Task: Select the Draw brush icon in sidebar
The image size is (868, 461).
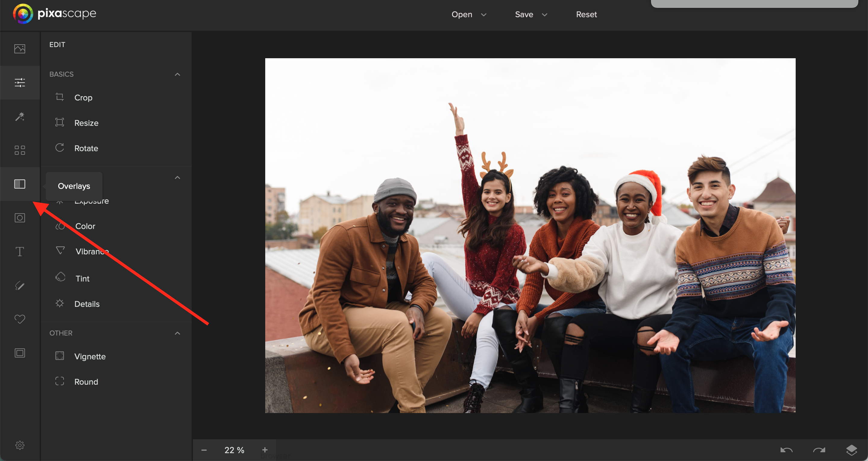Action: pos(20,286)
